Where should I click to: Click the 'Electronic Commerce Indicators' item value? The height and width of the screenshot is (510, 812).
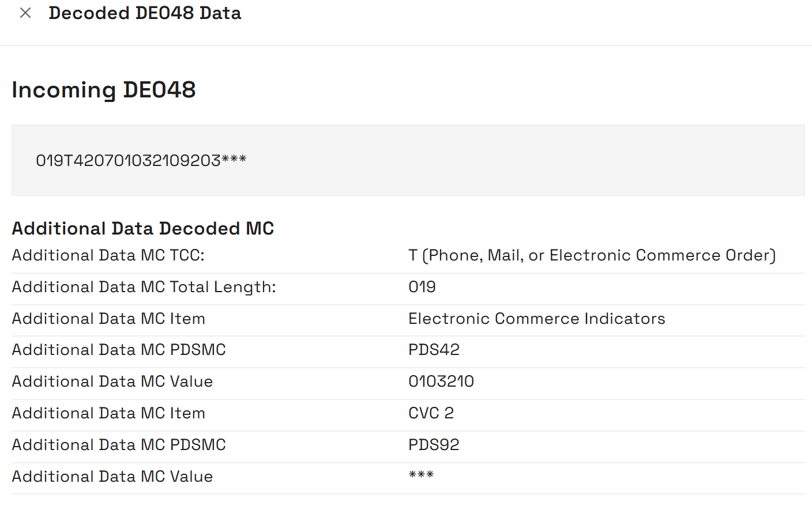point(536,319)
